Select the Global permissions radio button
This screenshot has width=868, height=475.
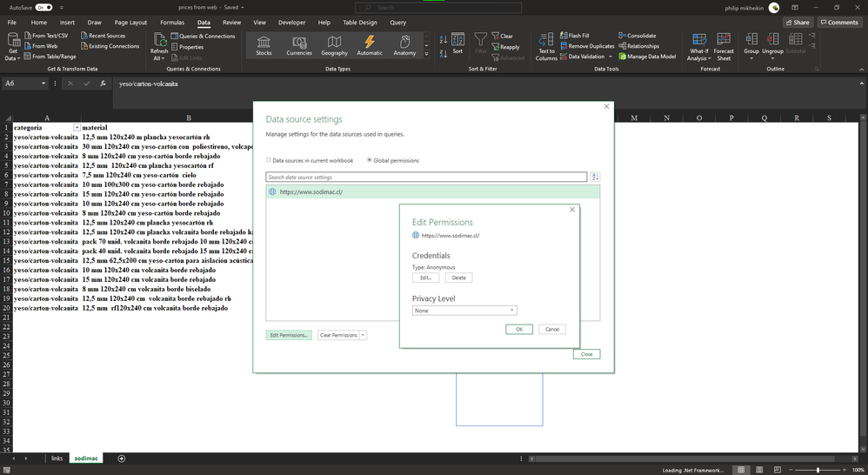(x=370, y=160)
